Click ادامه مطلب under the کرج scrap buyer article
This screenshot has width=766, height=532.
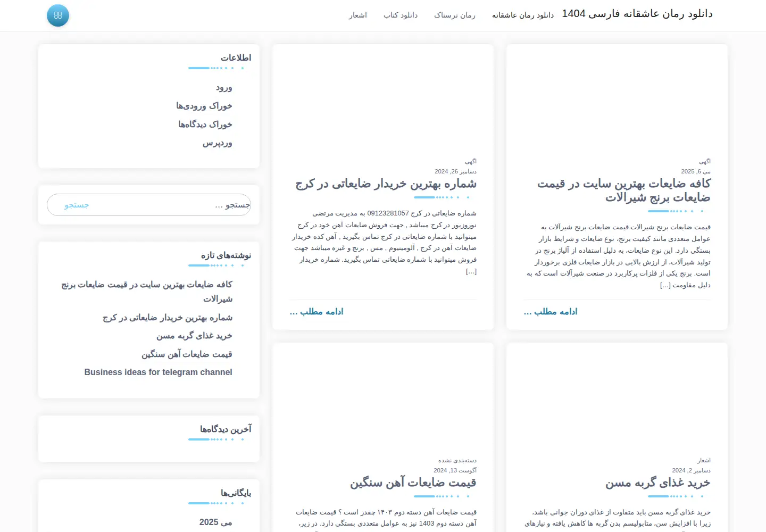(x=317, y=312)
